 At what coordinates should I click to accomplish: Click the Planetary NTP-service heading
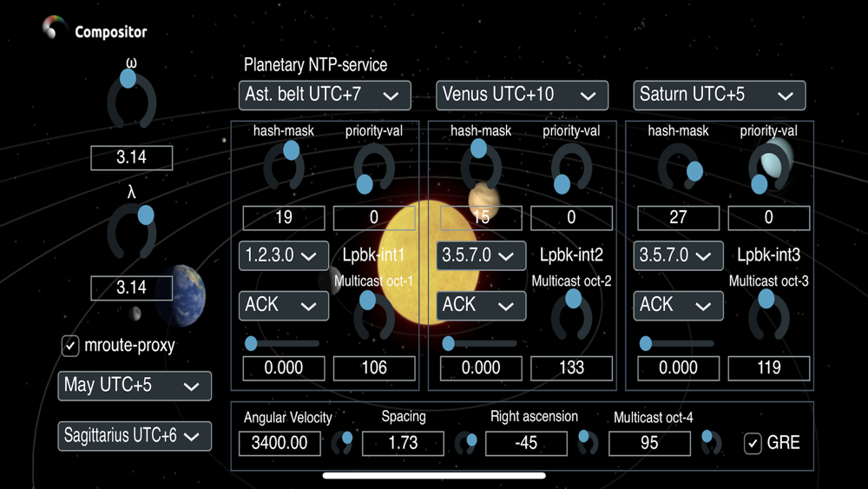point(316,65)
